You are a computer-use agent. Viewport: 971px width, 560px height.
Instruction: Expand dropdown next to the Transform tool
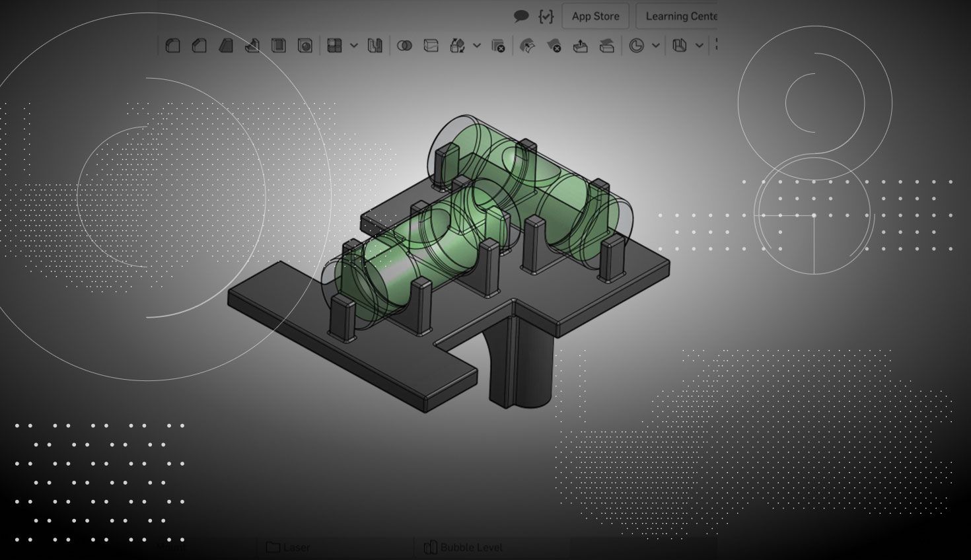(x=477, y=46)
